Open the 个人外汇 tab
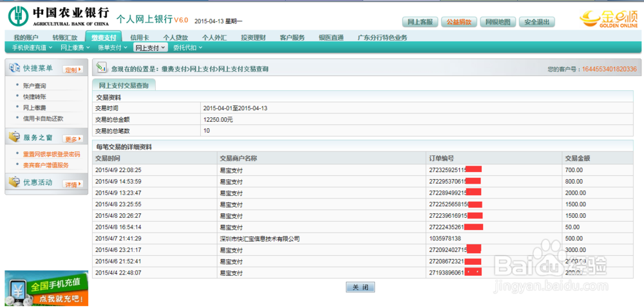This screenshot has height=308, width=644. coord(214,37)
